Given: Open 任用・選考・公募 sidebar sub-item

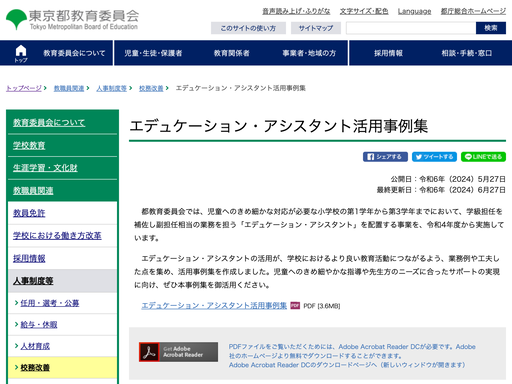Looking at the screenshot, I should [x=50, y=303].
